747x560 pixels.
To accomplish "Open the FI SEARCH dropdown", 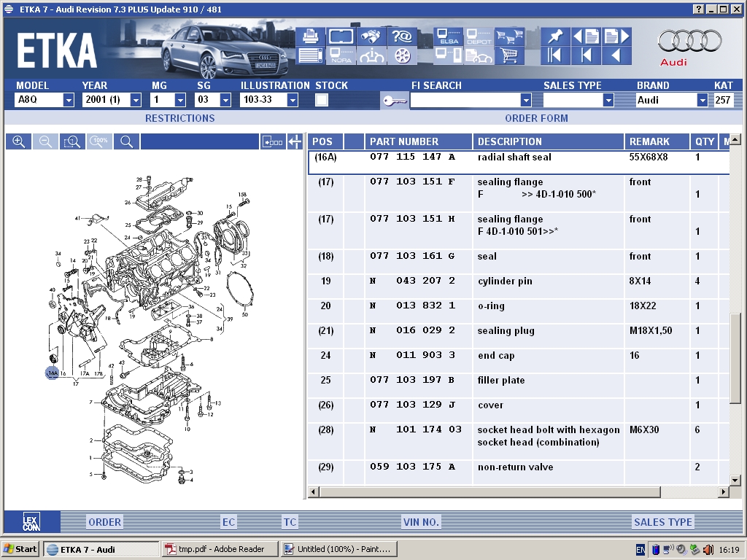I will pyautogui.click(x=526, y=100).
